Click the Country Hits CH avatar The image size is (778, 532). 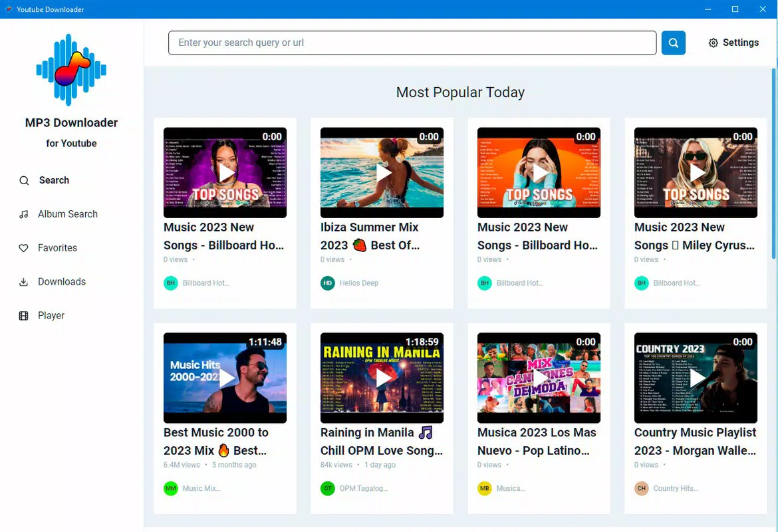click(x=642, y=488)
